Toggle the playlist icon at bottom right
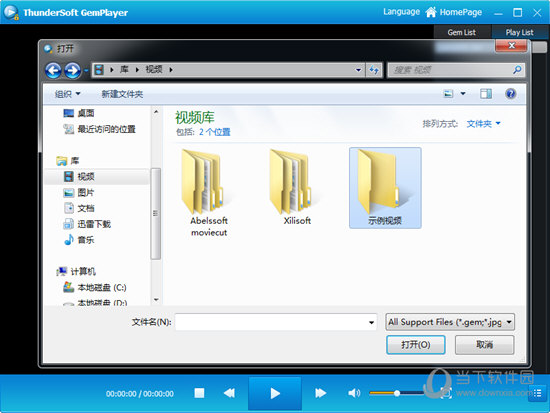550x413 pixels. (537, 393)
